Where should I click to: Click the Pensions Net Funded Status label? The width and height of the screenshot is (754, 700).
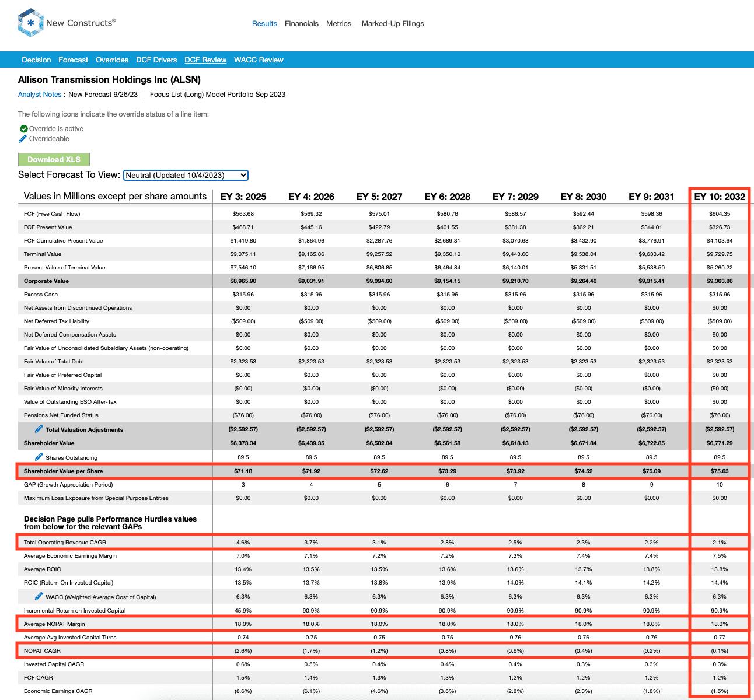[x=61, y=415]
